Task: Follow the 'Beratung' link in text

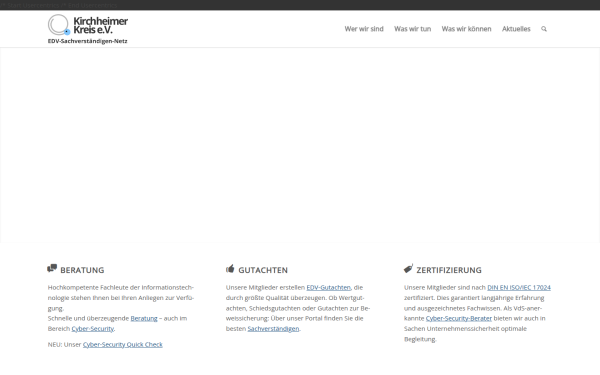Action: (144, 318)
